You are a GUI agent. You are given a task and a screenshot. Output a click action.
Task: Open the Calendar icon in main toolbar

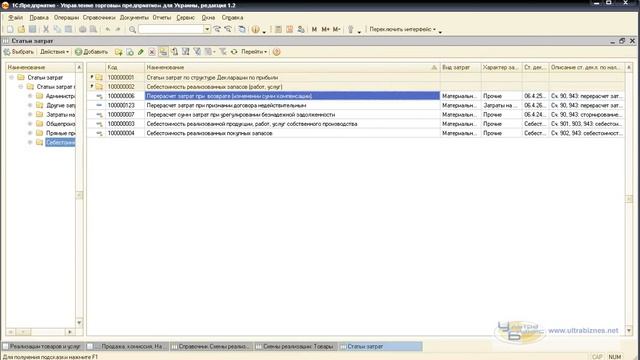click(289, 29)
